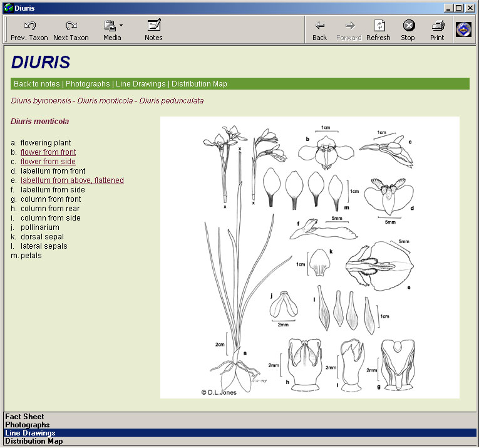Click the logo icon beside Print
The image size is (479, 448).
463,29
